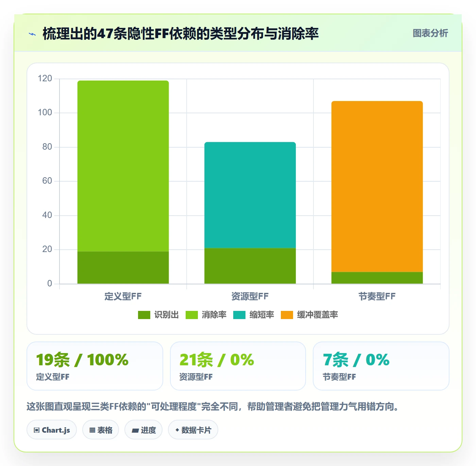Click the dark green 识别出 bar for 定义型FF
476x466 pixels.
(x=123, y=268)
